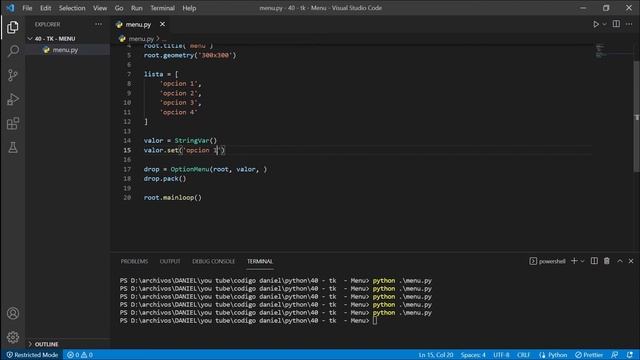Open the Testing flask view
This screenshot has height=360, width=640.
click(13, 147)
